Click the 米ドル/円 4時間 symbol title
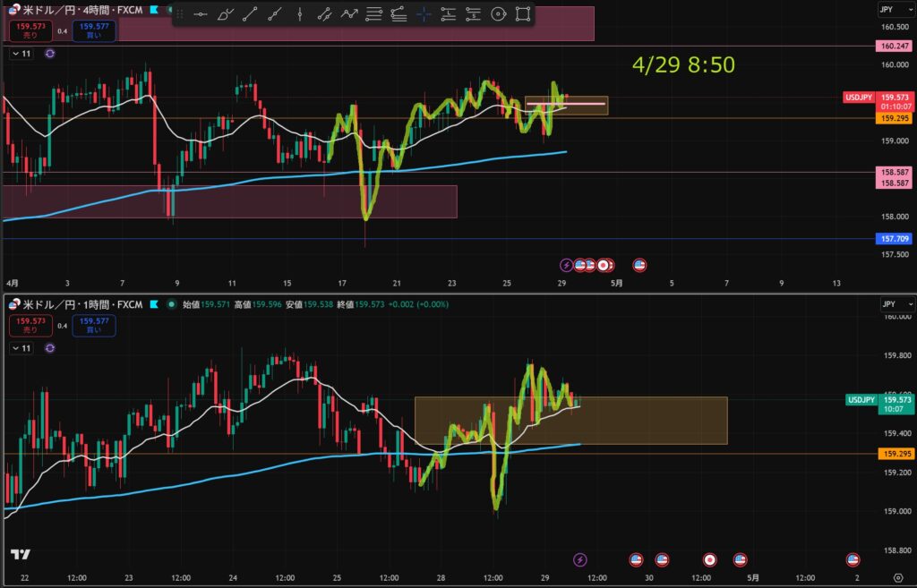 pos(81,9)
